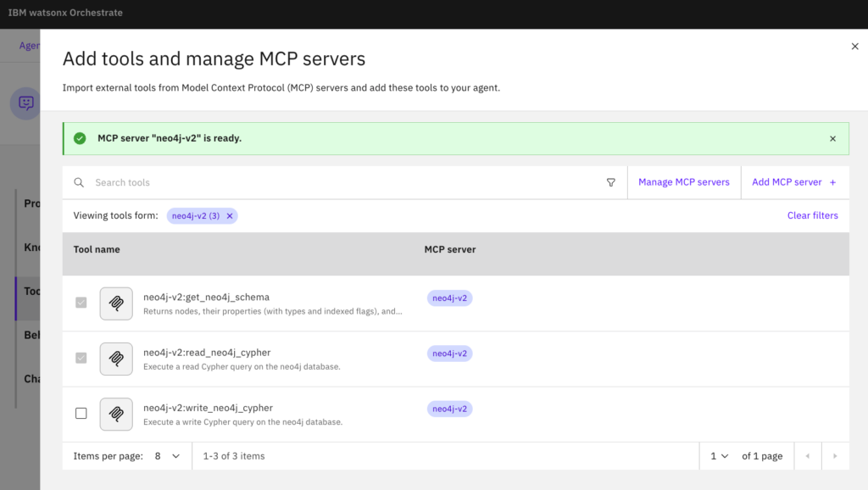Open the page number dropdown

[x=719, y=456]
